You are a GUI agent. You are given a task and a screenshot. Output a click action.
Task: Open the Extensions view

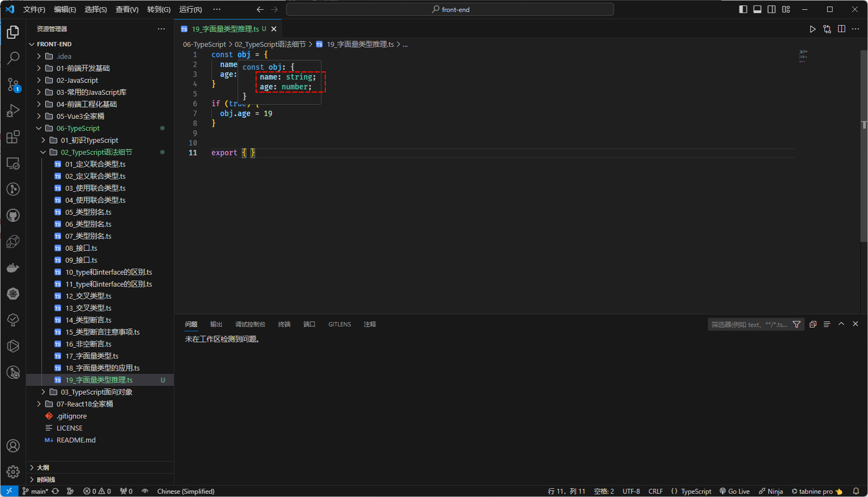(x=13, y=137)
